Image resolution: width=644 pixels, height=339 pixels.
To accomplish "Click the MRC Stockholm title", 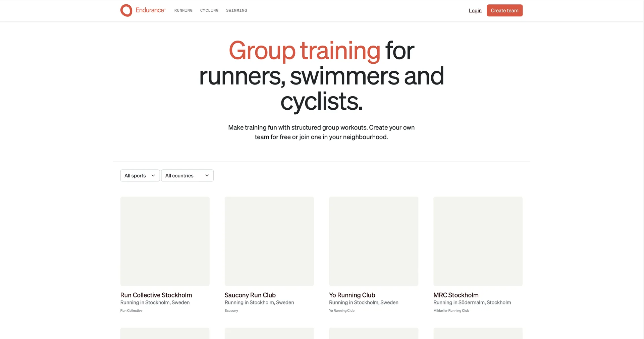I will [x=456, y=295].
